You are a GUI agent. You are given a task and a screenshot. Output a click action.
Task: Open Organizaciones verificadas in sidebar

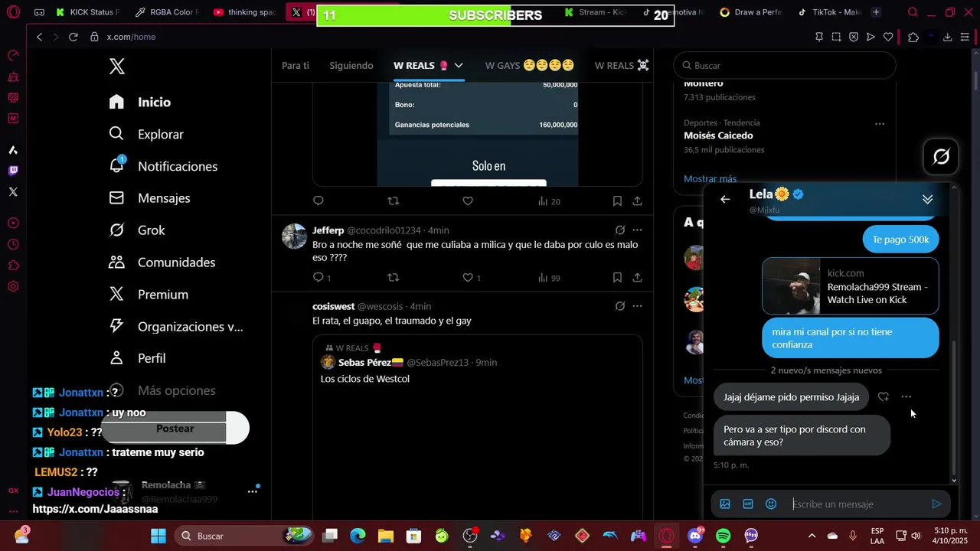176,327
